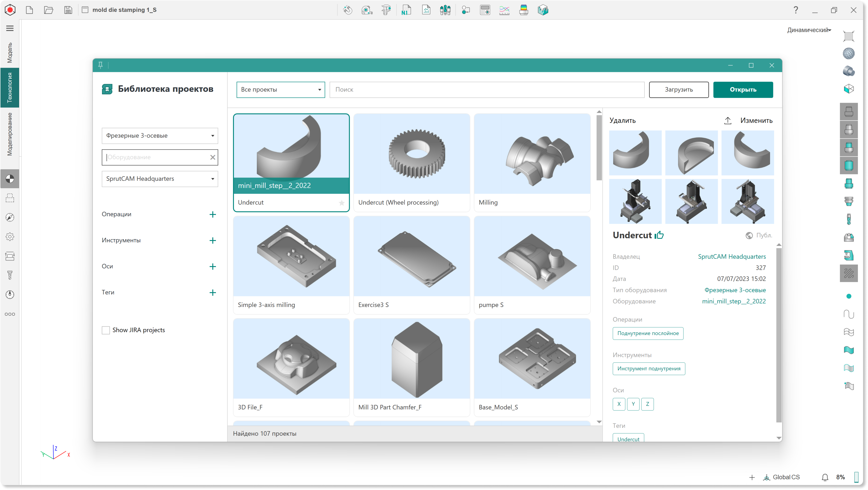Click the status bar plus icon
This screenshot has width=868, height=490.
752,477
